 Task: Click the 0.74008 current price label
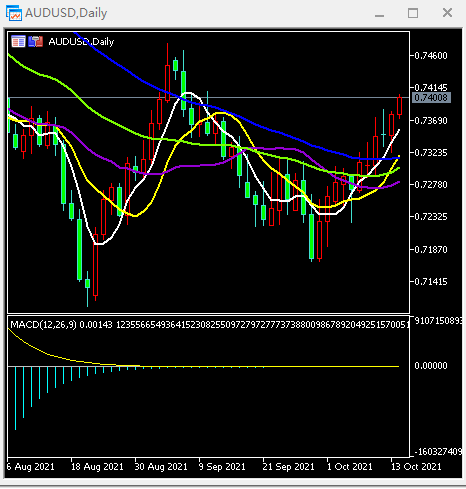coord(431,98)
